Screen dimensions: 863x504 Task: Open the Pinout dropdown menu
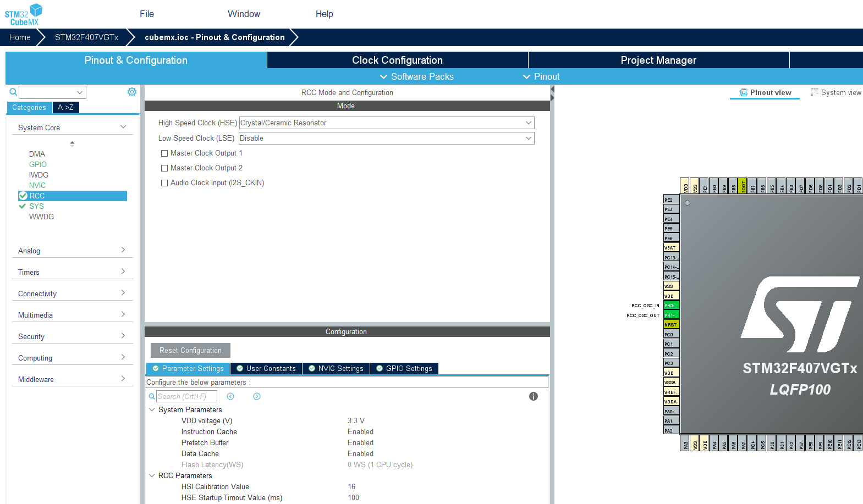541,76
